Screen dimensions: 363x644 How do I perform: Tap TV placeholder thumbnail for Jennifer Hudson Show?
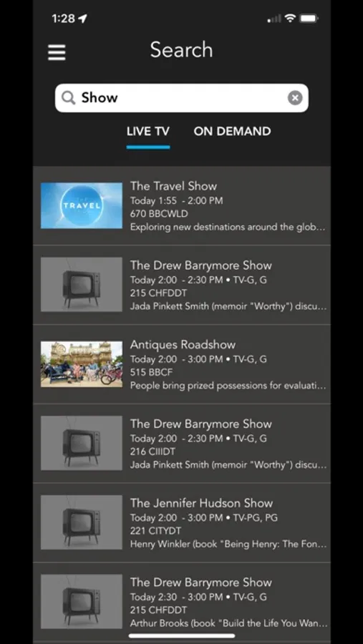click(x=82, y=522)
